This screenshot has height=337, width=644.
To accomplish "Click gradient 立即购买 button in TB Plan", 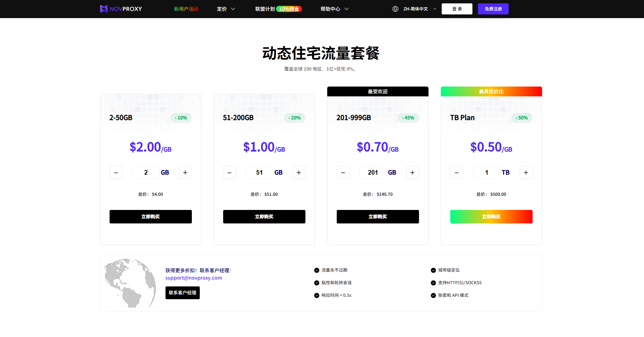I will coord(491,217).
